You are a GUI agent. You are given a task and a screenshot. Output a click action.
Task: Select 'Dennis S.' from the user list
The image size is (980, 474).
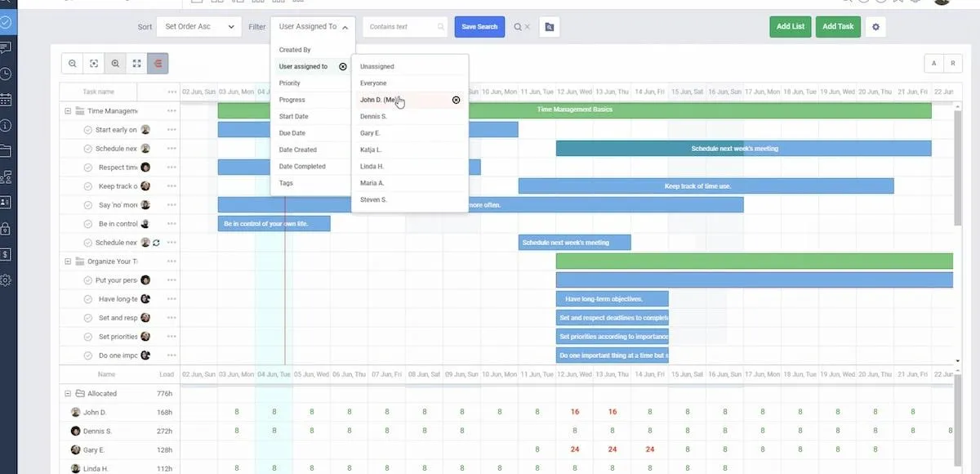pos(373,116)
